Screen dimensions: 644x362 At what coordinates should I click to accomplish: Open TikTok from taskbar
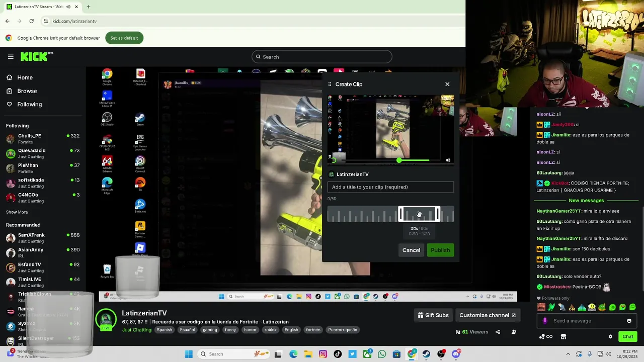pyautogui.click(x=338, y=354)
